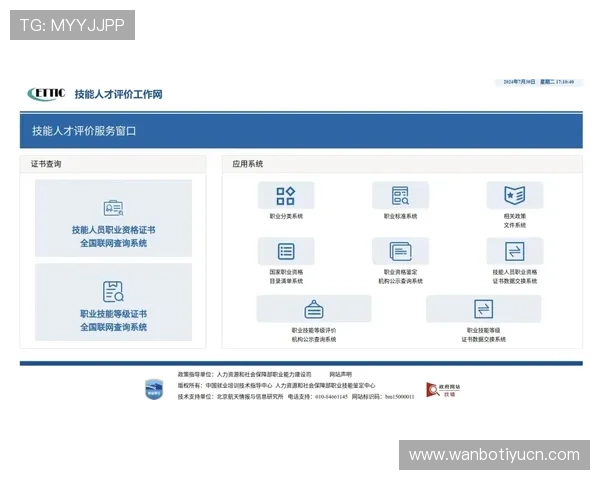Click the 网站声明 link in footer
This screenshot has width=600, height=480.
coord(341,374)
